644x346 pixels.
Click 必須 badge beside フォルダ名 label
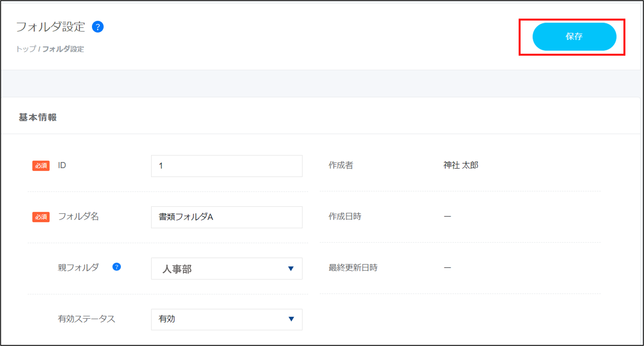click(41, 217)
